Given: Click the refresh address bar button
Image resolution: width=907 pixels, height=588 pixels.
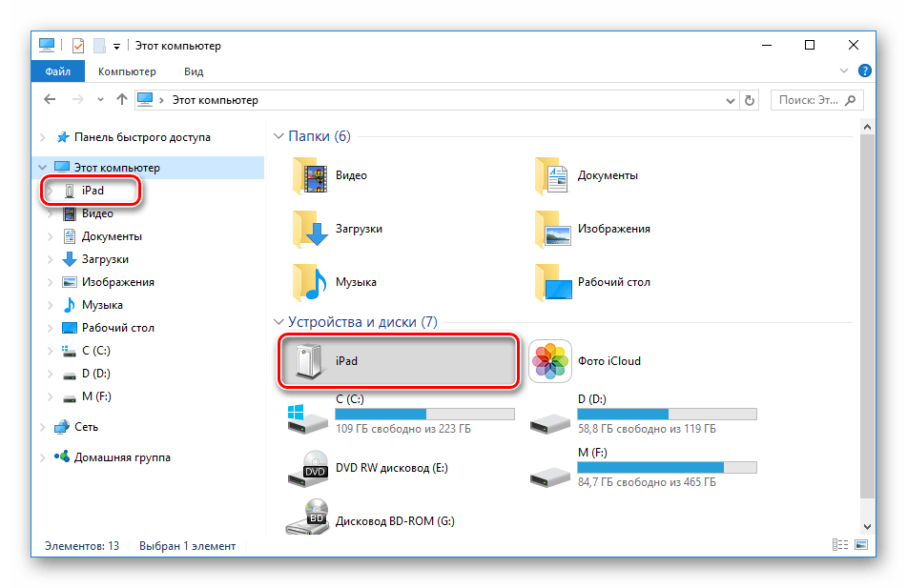Looking at the screenshot, I should (750, 99).
